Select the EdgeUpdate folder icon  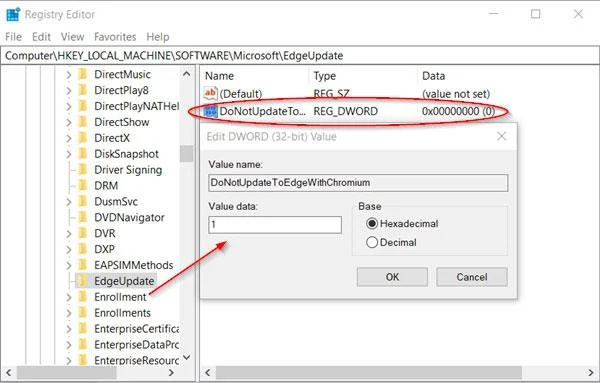[83, 281]
